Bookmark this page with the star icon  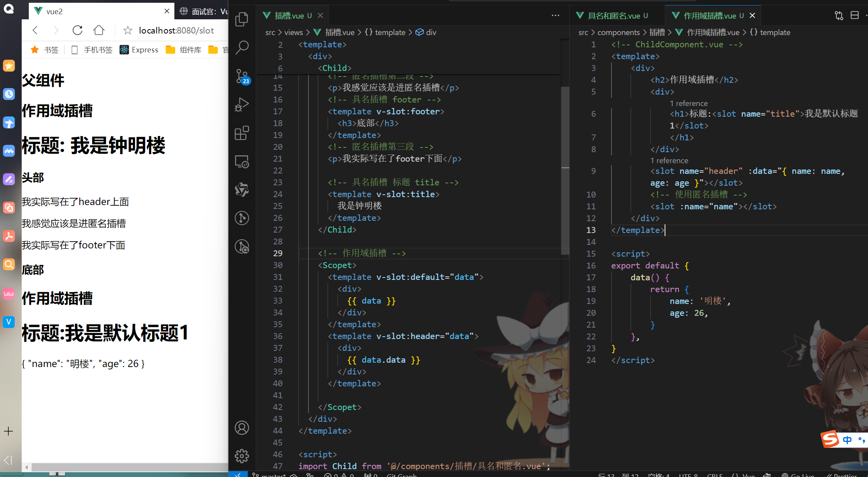coord(127,30)
